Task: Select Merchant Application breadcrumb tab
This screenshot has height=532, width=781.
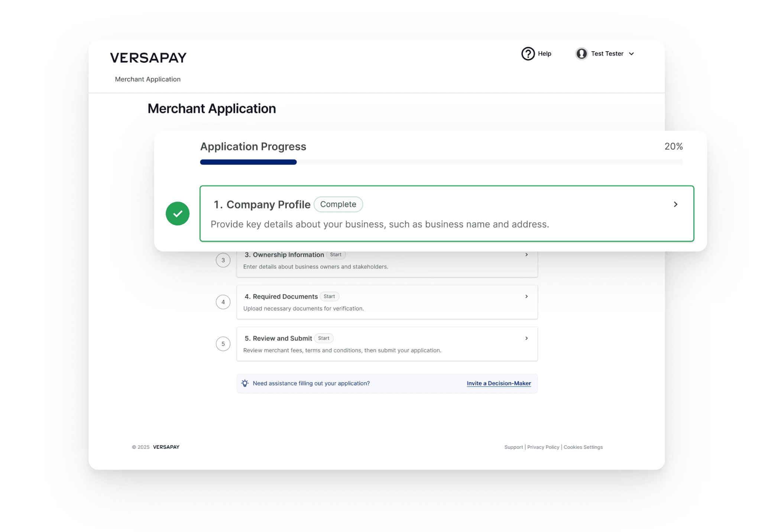Action: pyautogui.click(x=148, y=79)
